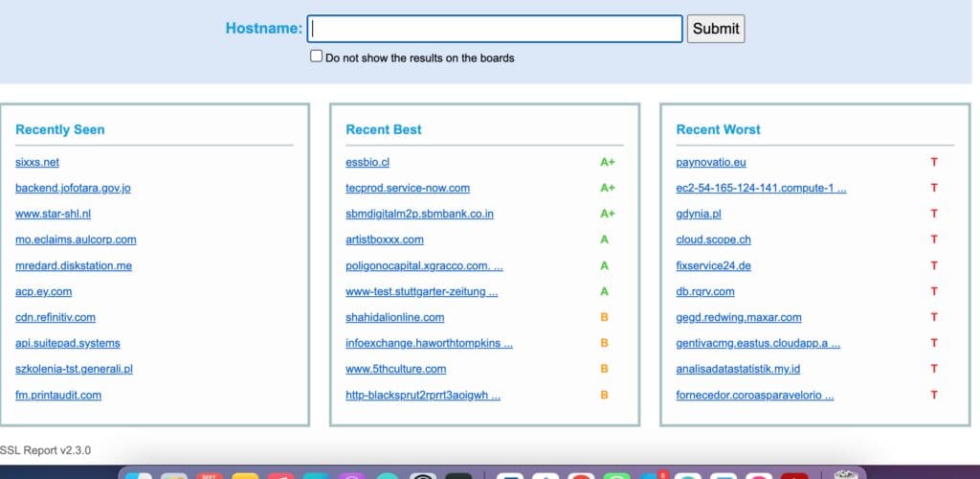Viewport: 980px width, 479px height.
Task: Click the T grade next to fixservice24.de
Action: click(934, 265)
